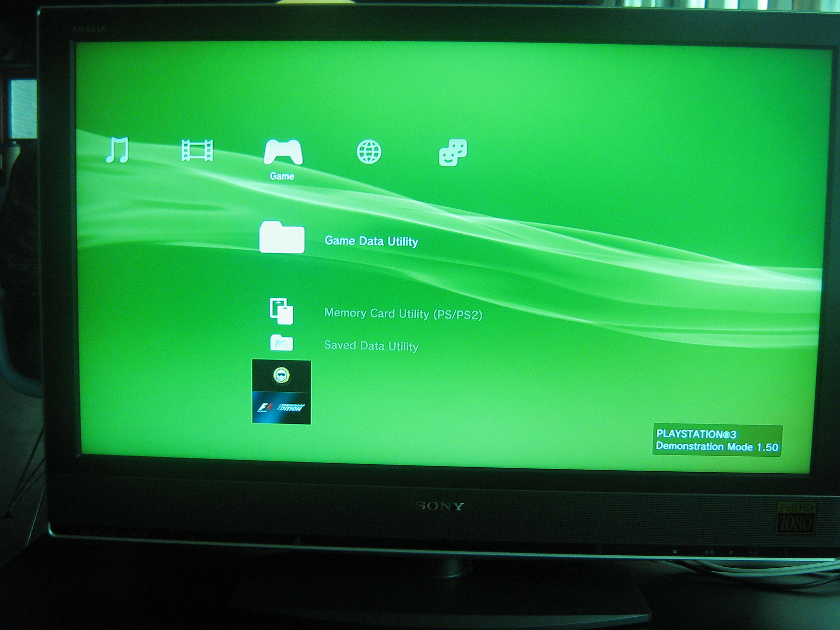Select the Game controller icon
Screen dimensions: 840x630
click(x=283, y=152)
